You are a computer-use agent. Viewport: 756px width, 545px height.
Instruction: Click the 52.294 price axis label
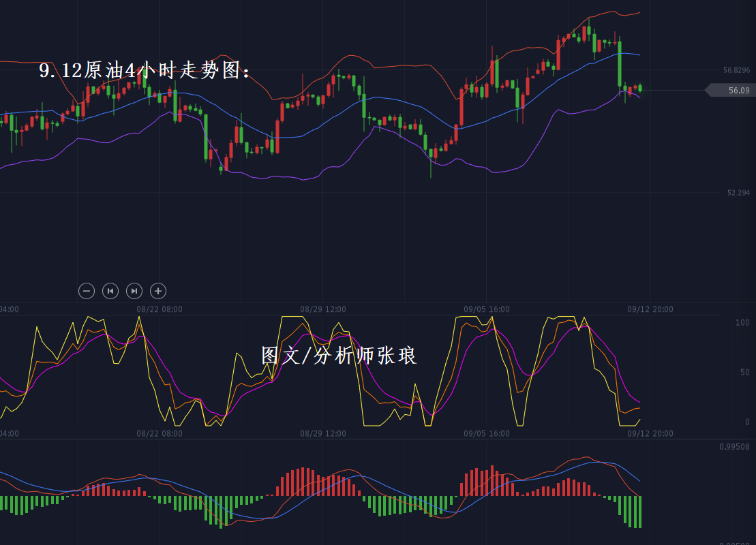pos(738,193)
